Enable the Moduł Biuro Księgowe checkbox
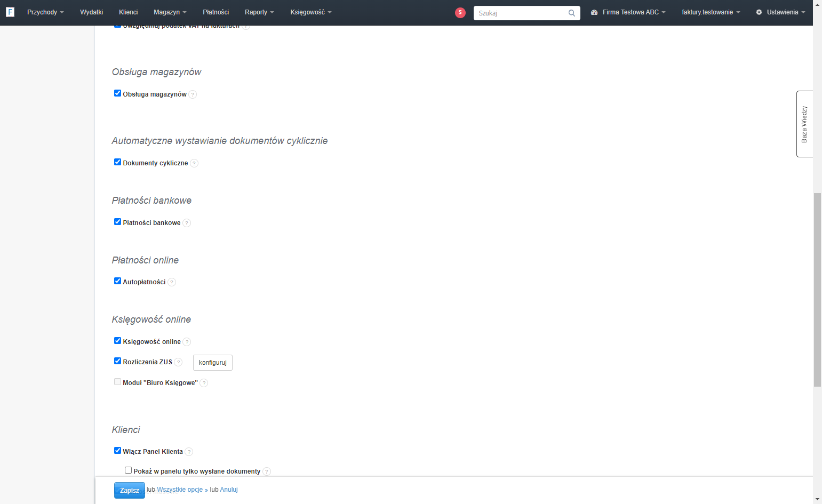The image size is (822, 504). point(117,382)
